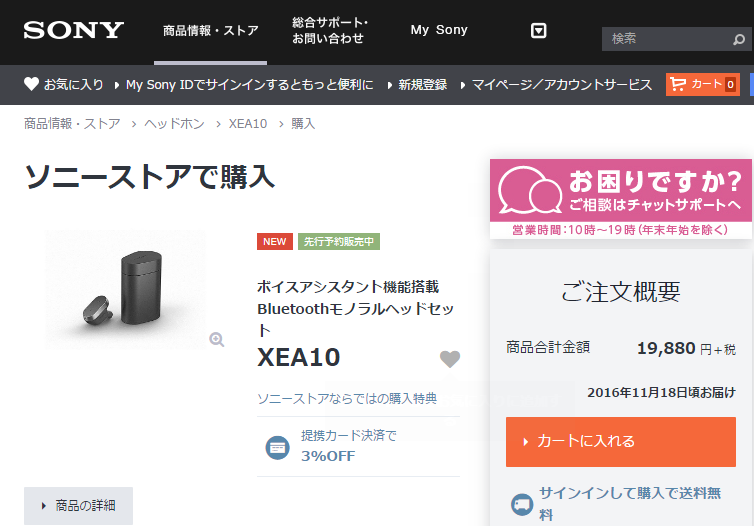Go to 商品情報・ストア breadcrumb
754x526 pixels.
(x=72, y=124)
